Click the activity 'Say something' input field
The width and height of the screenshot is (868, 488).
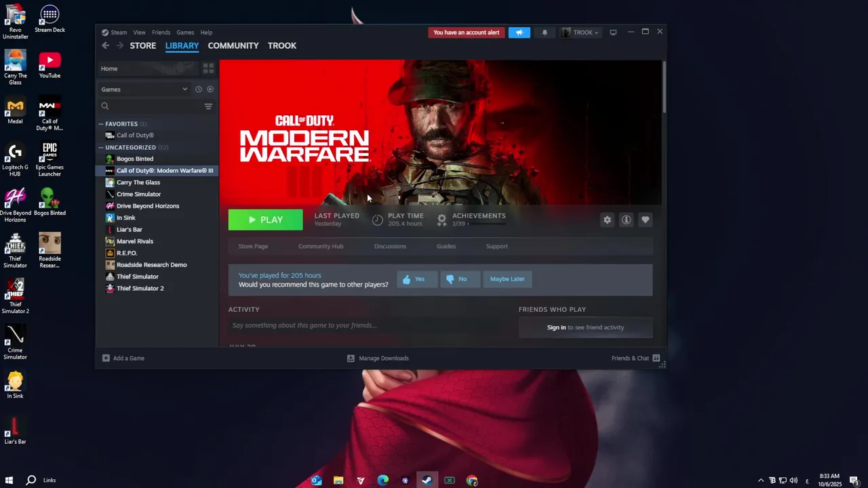(x=368, y=325)
